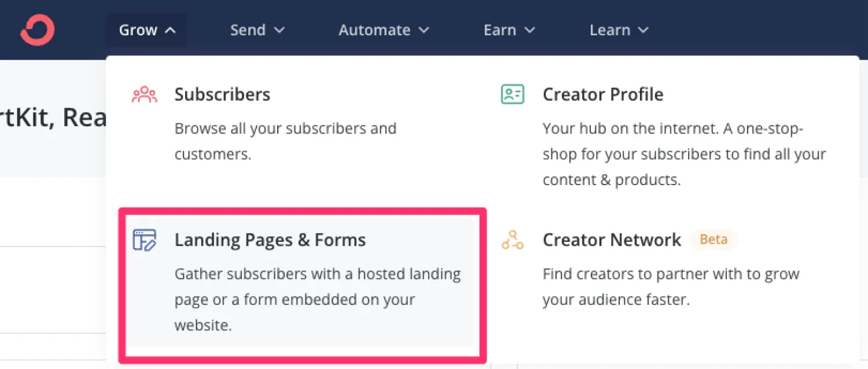Expand the Learn dropdown chevron
Viewport: 868px width, 369px height.
(643, 30)
